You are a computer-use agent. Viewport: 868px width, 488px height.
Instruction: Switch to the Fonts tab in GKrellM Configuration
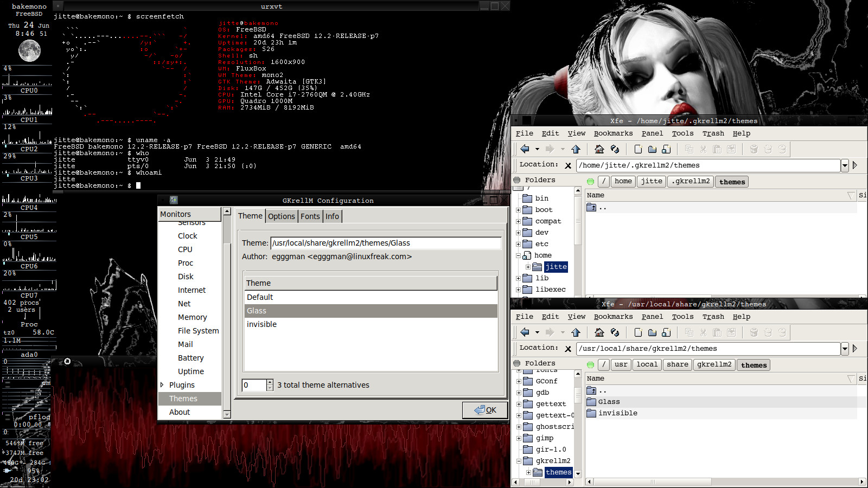point(310,216)
